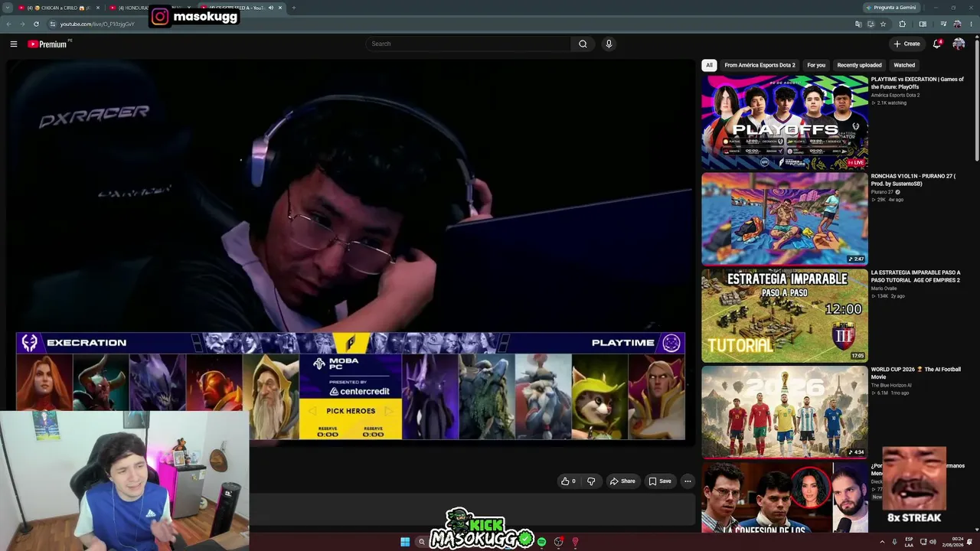Open the YouTube account avatar menu
This screenshot has width=980, height=551.
coord(959,44)
